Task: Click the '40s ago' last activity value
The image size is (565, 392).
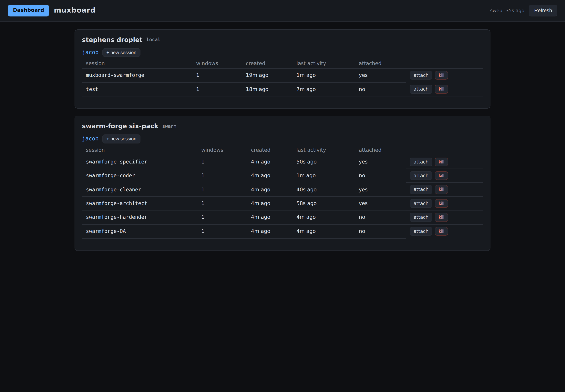Action: tap(306, 190)
